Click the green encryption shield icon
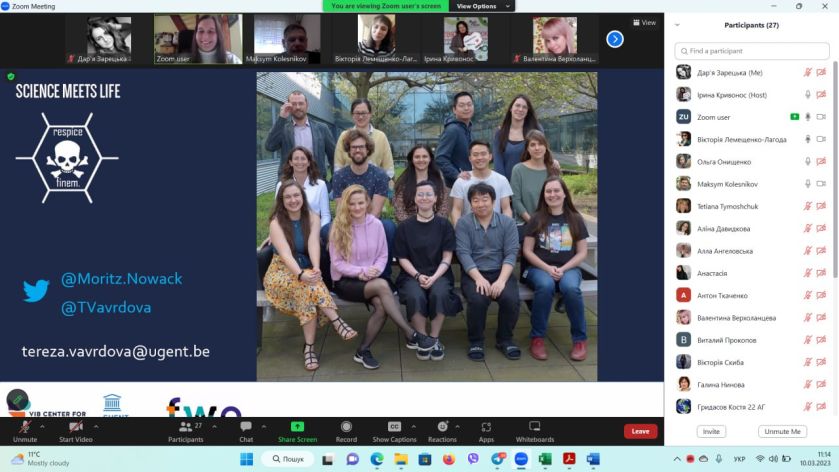Viewport: 839px width, 472px height. (11, 76)
